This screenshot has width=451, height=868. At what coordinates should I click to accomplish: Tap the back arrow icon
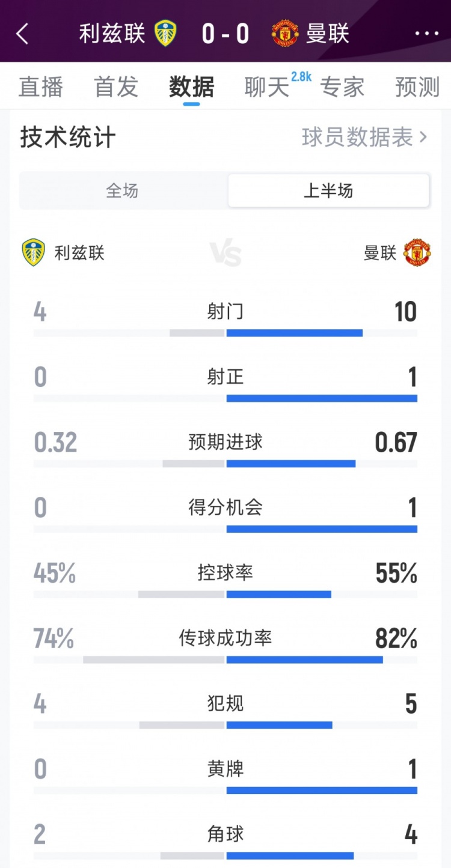22,34
